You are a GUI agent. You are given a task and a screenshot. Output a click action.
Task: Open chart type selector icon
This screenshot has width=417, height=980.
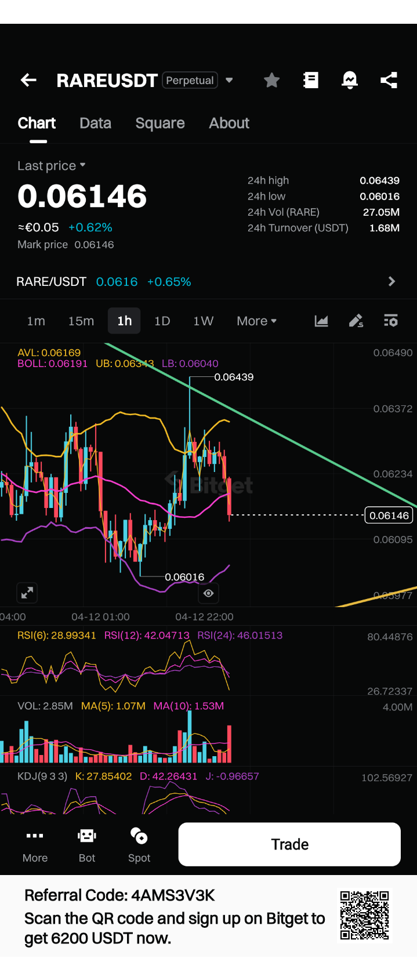(x=321, y=321)
